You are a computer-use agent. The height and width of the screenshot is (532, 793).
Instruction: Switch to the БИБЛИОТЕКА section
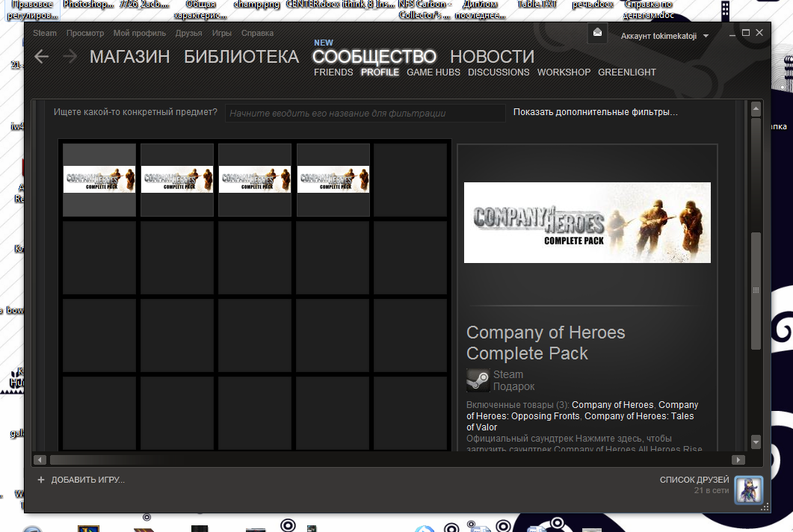point(241,57)
